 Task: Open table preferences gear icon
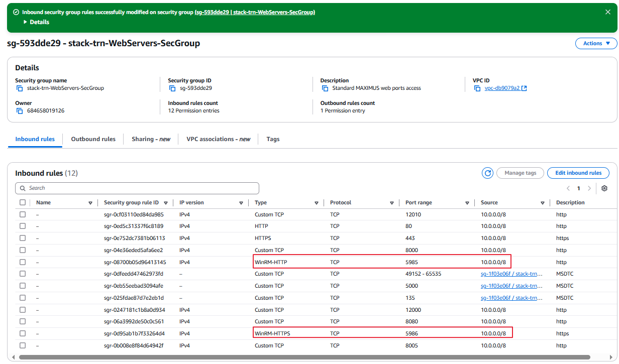click(604, 188)
